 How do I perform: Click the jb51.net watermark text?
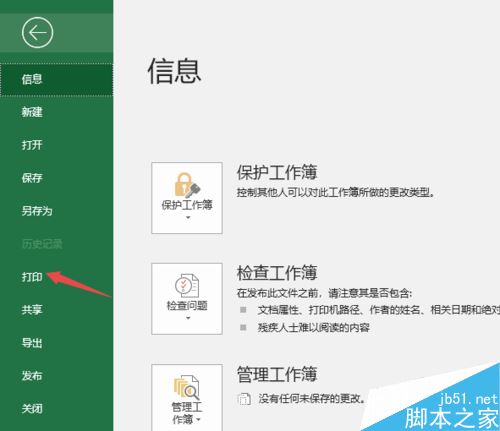point(468,399)
